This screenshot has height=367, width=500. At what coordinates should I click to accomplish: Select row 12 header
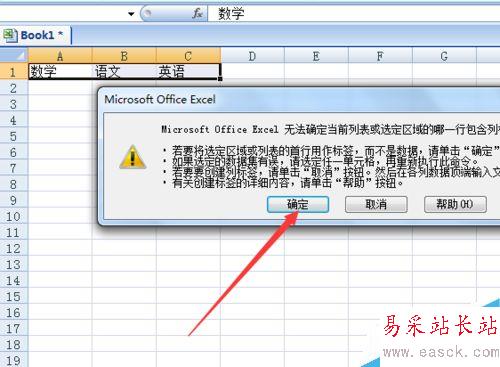(x=14, y=248)
